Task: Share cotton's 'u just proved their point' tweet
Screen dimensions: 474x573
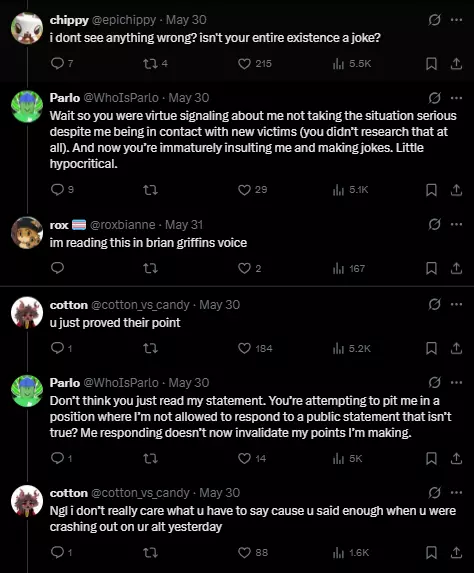Action: [x=456, y=348]
